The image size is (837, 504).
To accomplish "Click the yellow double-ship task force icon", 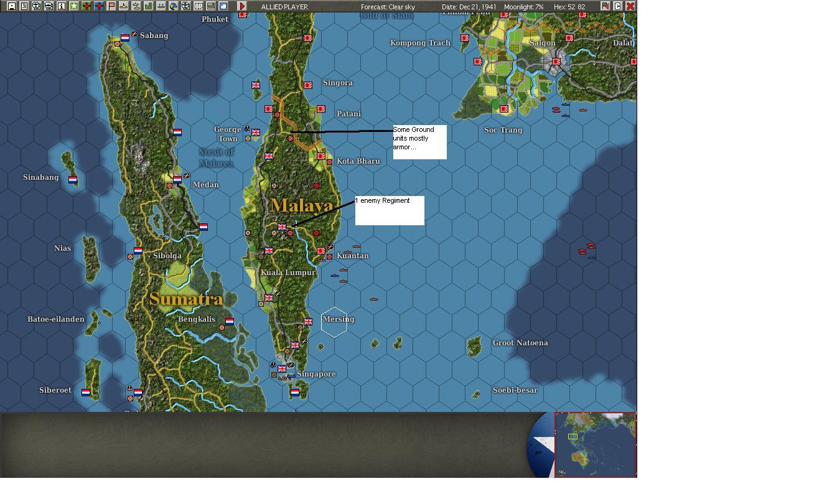I will point(136,6).
